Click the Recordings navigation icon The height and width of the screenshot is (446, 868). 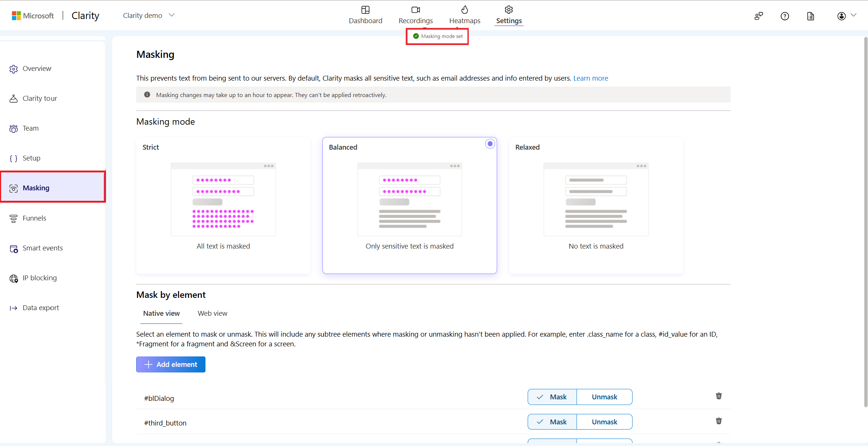(x=415, y=9)
